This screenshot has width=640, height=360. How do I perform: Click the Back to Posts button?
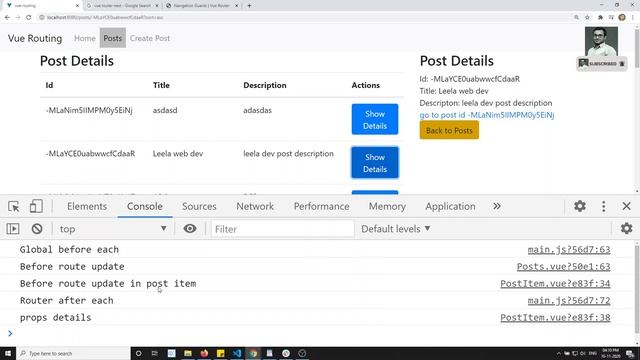(x=449, y=130)
